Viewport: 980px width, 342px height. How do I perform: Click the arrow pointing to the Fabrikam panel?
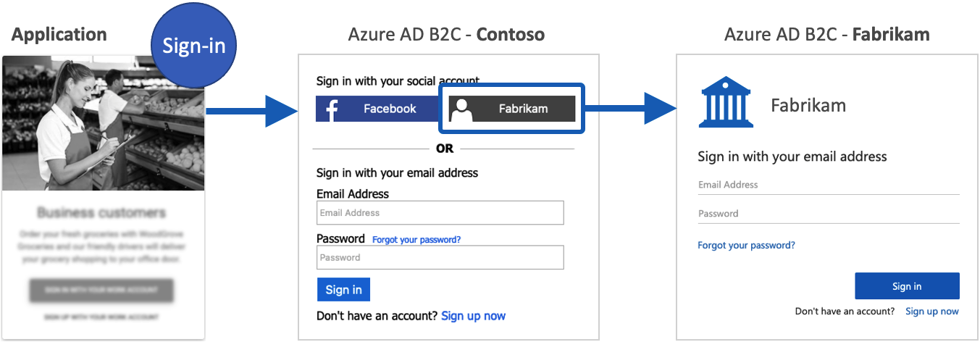click(630, 109)
